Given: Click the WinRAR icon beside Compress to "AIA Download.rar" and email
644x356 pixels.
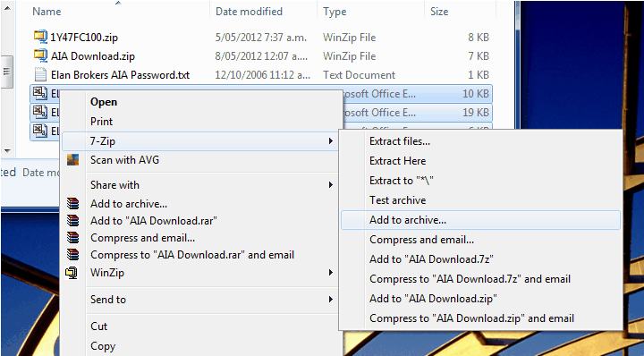Looking at the screenshot, I should click(x=72, y=255).
